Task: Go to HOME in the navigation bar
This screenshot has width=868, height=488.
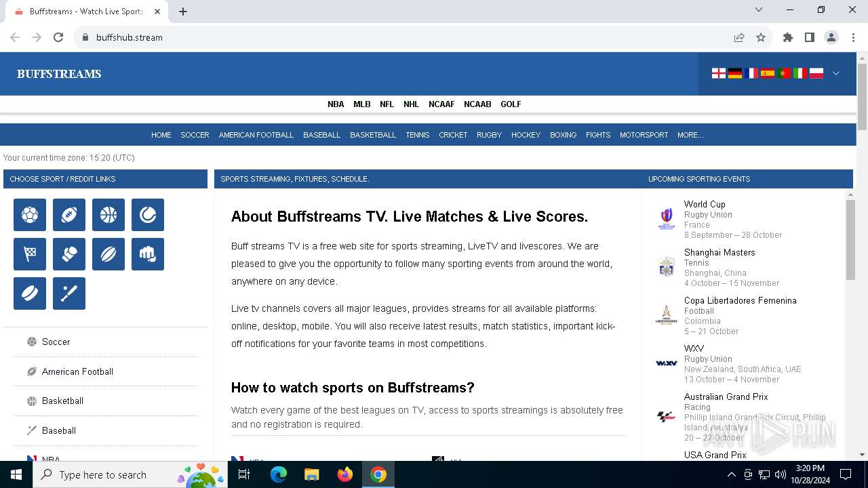Action: click(x=161, y=135)
